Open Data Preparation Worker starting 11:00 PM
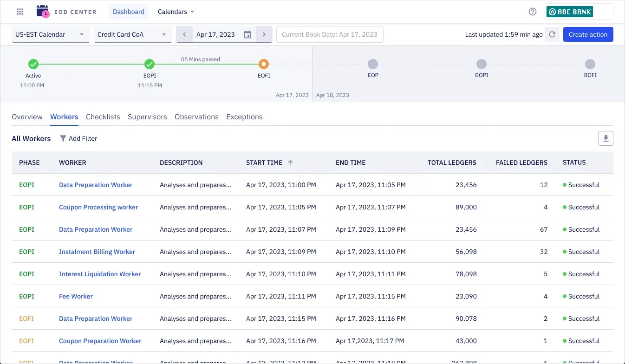 [x=96, y=185]
